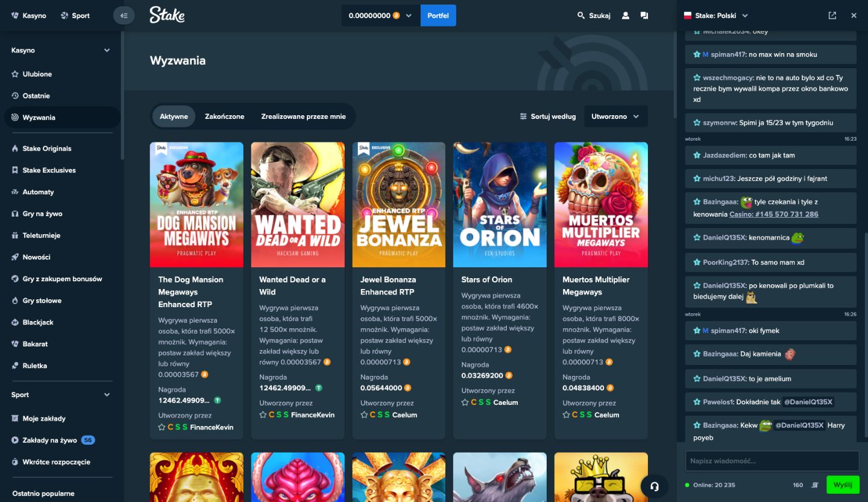Collapse the sidebar with the arrow button

pyautogui.click(x=124, y=16)
